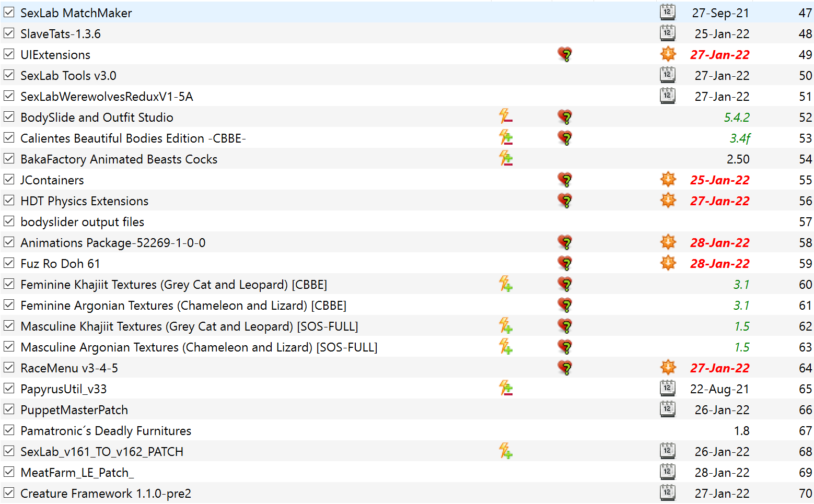Screen dimensions: 814x504
Task: Select the SexLab Tools v3.0 mod name
Action: click(x=68, y=75)
